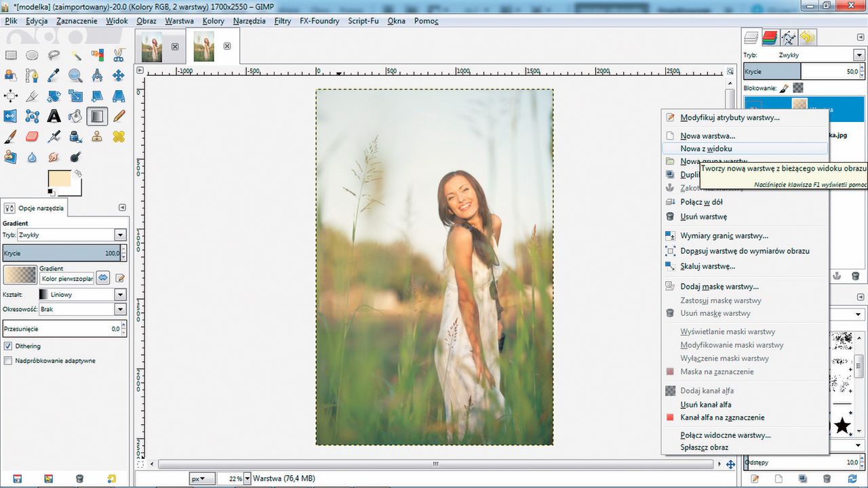The height and width of the screenshot is (488, 868).
Task: Choose the Paths pen tool
Action: 32,75
